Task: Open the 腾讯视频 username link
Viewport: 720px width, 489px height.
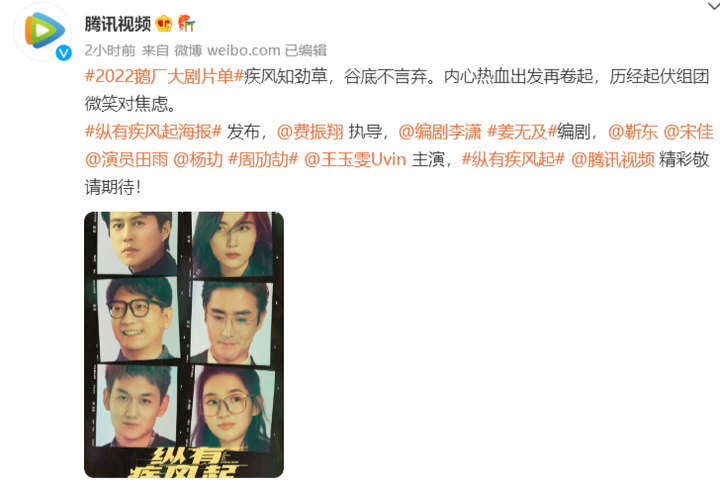Action: coord(118,23)
